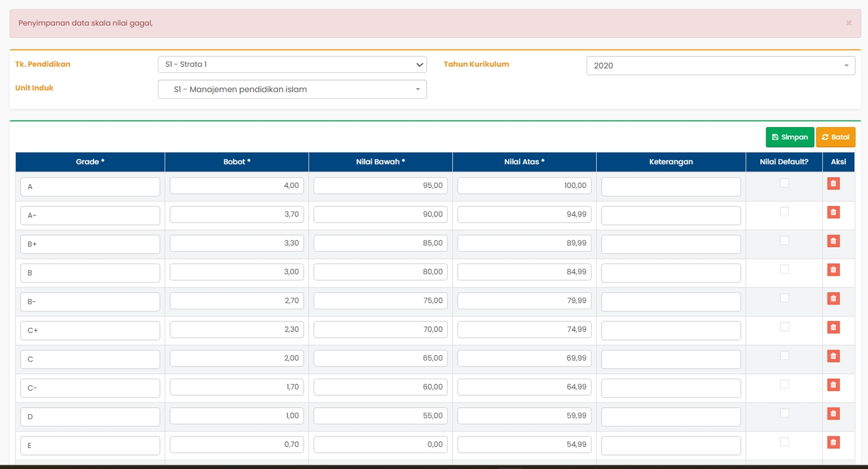Click Nilai Bawah field showing 85,00
The image size is (868, 469).
(x=380, y=244)
